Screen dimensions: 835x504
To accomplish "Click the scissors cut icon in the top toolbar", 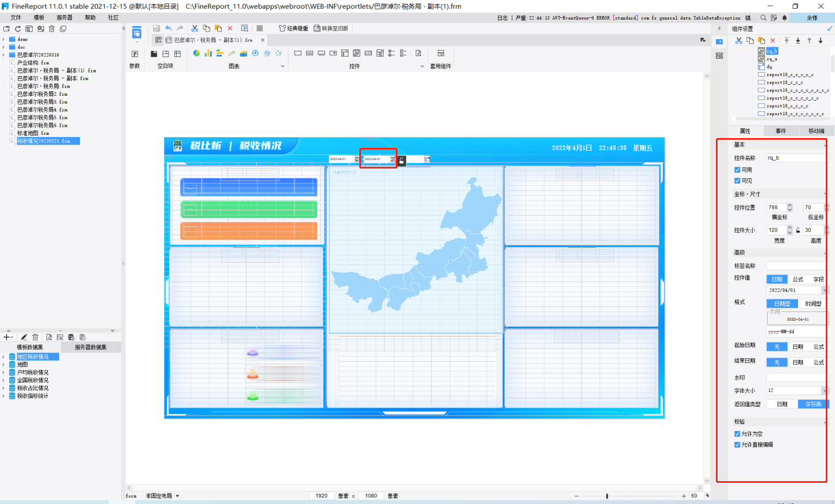I will tap(195, 28).
